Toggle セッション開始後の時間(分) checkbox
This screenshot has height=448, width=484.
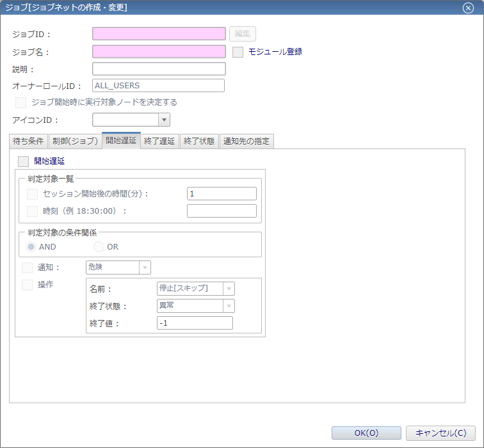coord(33,195)
